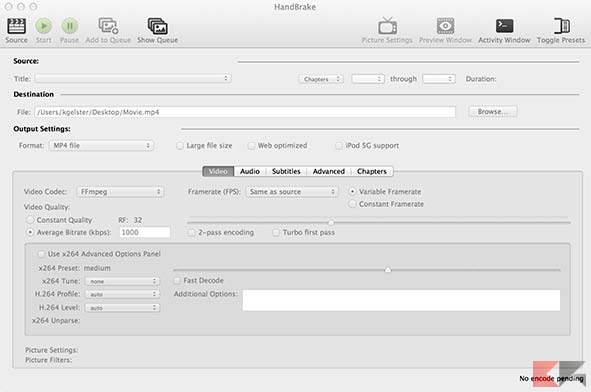Enable Large file size checkbox
591x392 pixels.
[180, 145]
